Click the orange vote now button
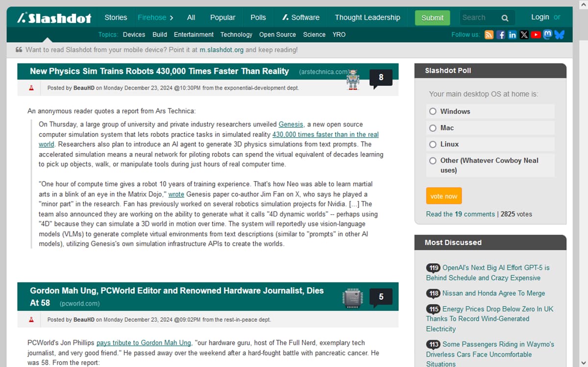The width and height of the screenshot is (588, 367). point(444,196)
